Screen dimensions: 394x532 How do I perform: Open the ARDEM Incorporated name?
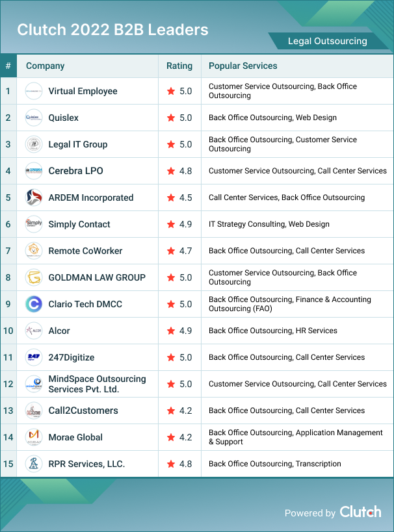[91, 197]
